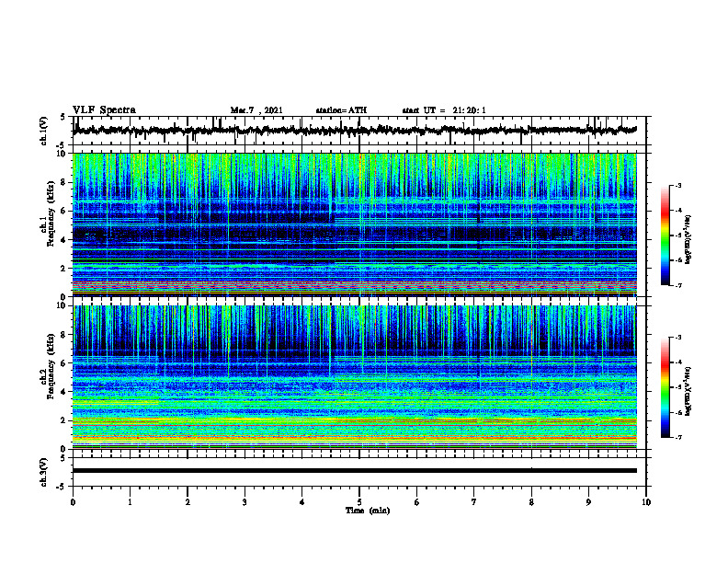Click the ch.2 colorbar log(PSD) unit label
Screen dimensions: 728x563
tap(688, 391)
